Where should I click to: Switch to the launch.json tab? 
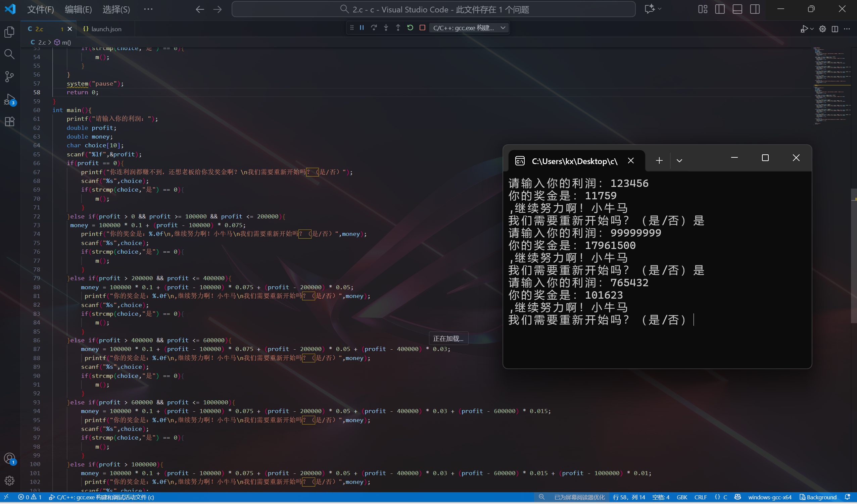[106, 29]
